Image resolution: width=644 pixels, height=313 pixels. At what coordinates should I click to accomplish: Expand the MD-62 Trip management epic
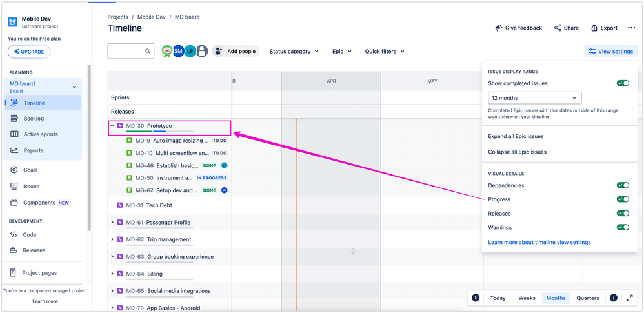(112, 239)
